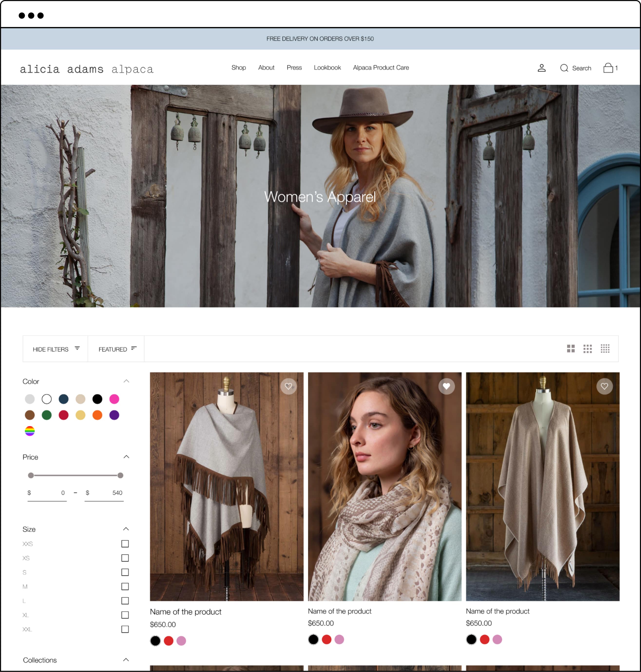Check the XXL size box
Image resolution: width=641 pixels, height=672 pixels.
click(x=125, y=629)
